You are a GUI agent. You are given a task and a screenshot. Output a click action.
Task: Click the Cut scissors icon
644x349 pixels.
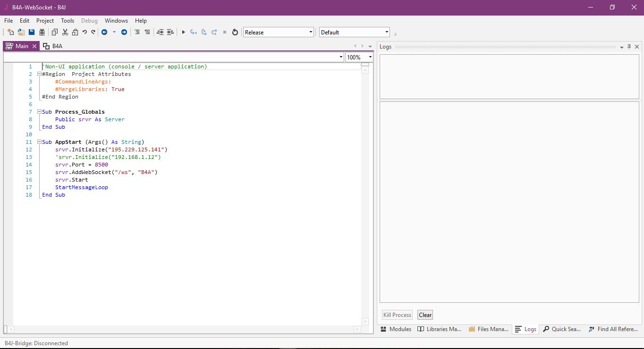tap(65, 32)
